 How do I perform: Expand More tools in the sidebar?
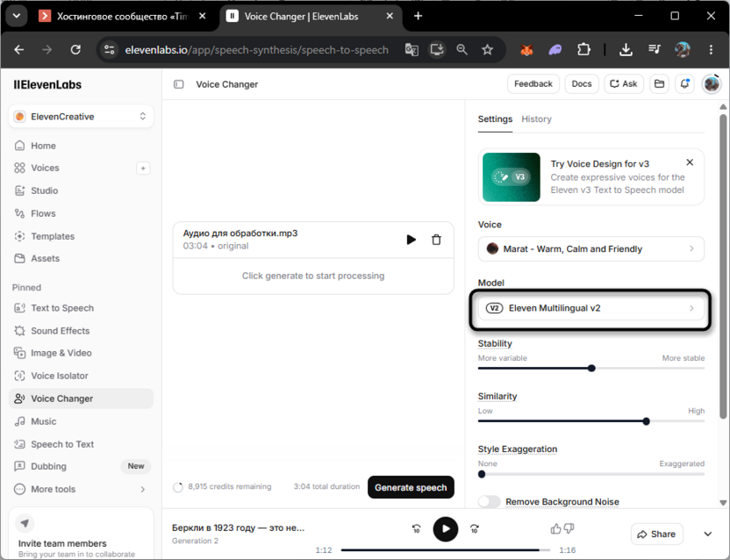(x=81, y=489)
